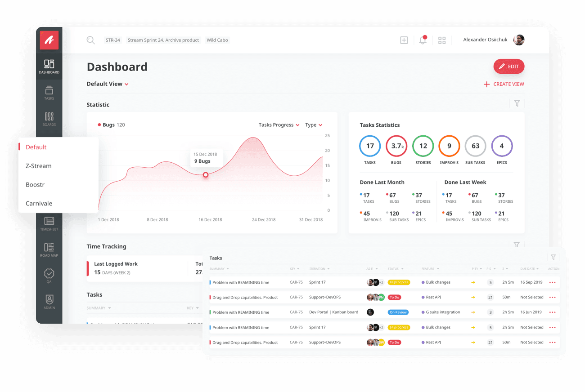
Task: Choose Carnivale in the view list
Action: pyautogui.click(x=39, y=203)
